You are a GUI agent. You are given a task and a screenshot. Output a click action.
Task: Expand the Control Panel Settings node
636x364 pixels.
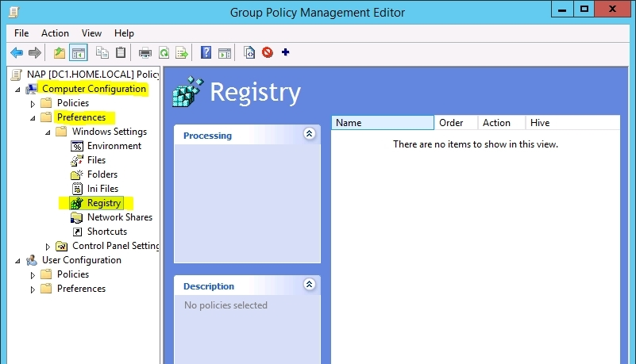pos(48,247)
